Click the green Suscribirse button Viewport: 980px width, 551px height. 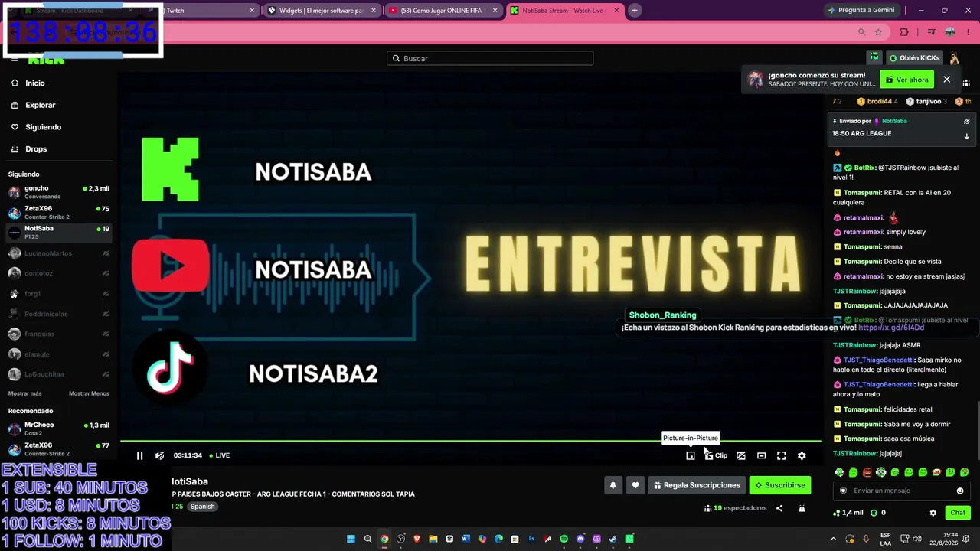click(x=779, y=485)
